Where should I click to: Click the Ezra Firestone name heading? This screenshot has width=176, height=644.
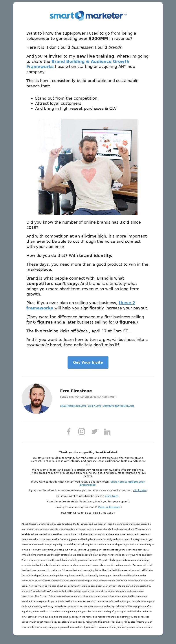click(x=76, y=391)
